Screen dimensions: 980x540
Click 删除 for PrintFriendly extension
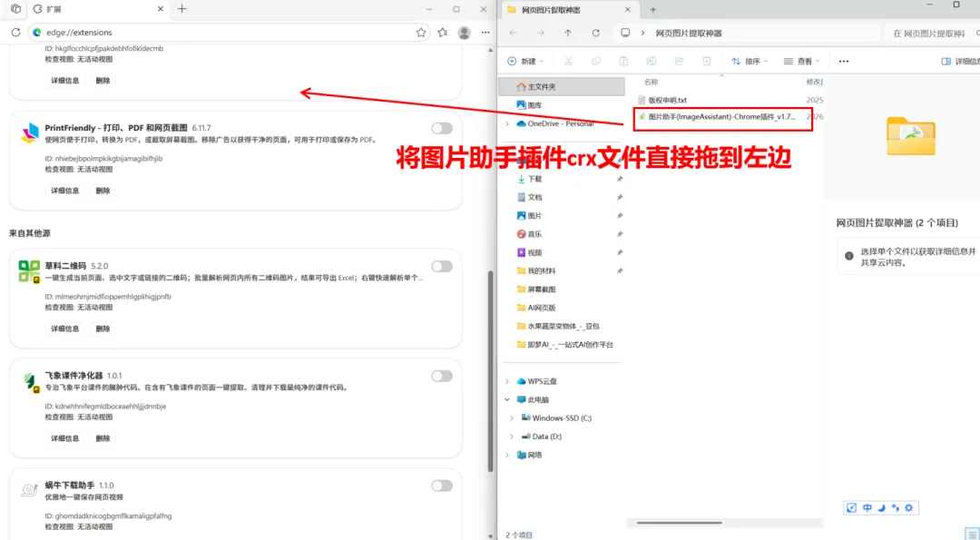[103, 191]
